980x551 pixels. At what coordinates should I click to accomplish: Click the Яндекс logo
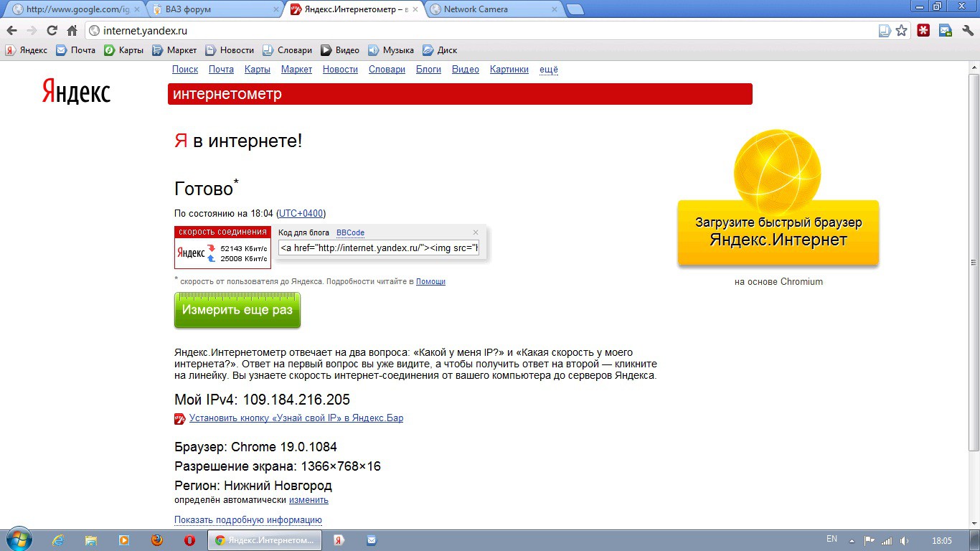tap(76, 92)
